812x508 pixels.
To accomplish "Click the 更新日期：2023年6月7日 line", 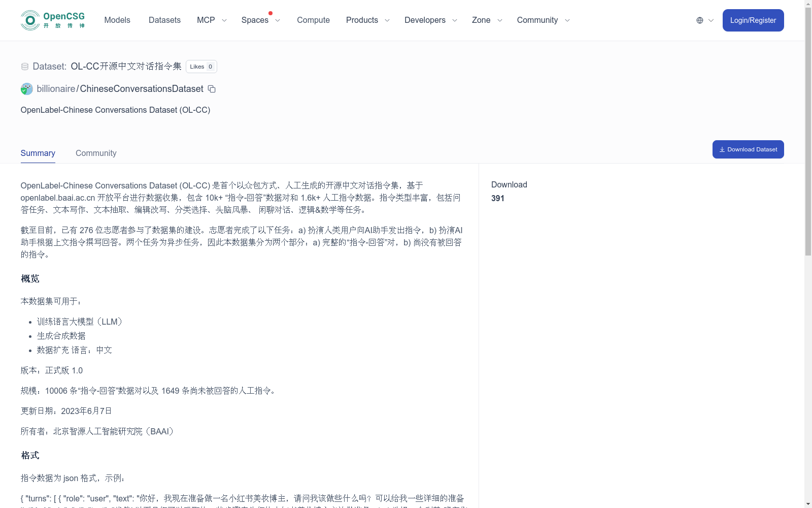I will (x=66, y=411).
